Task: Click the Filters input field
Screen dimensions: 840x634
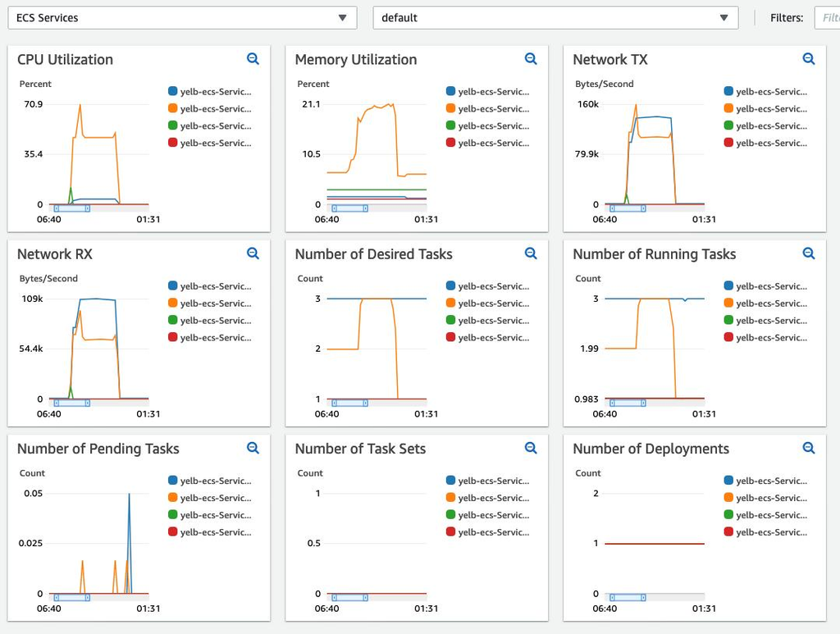Action: point(827,18)
